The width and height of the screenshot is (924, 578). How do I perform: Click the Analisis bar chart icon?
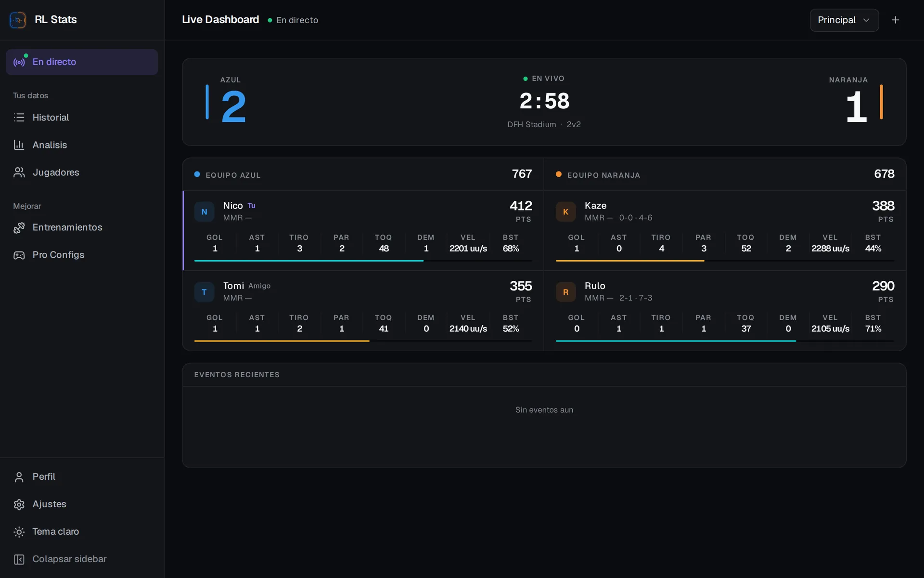19,145
